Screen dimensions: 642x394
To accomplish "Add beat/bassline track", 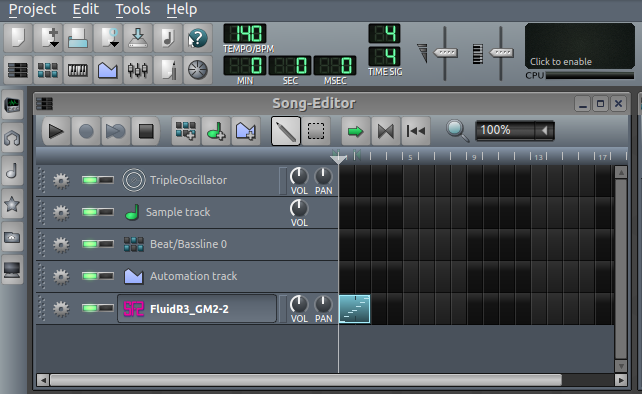I will [186, 131].
